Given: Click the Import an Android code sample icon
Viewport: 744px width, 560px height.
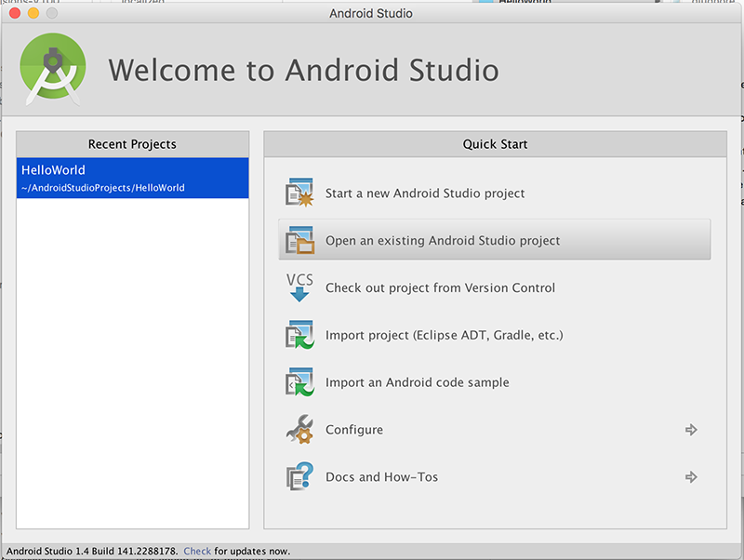Looking at the screenshot, I should (x=300, y=382).
